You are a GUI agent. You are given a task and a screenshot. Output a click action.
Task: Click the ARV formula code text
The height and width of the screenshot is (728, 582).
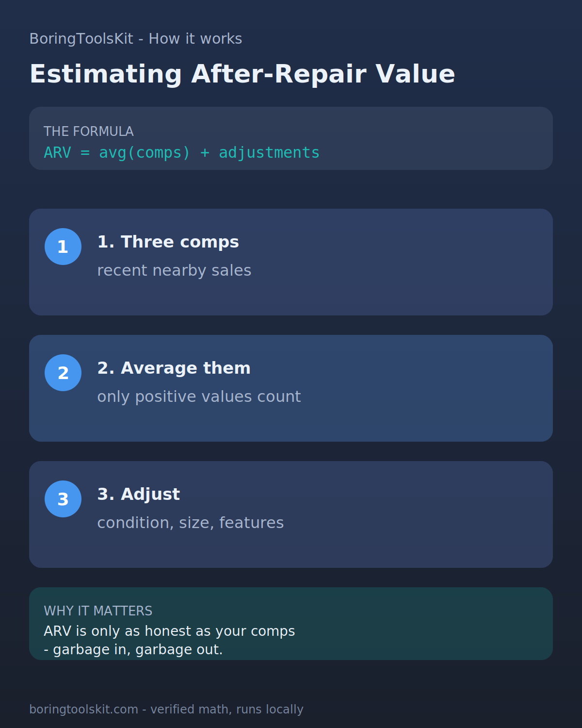tap(181, 152)
